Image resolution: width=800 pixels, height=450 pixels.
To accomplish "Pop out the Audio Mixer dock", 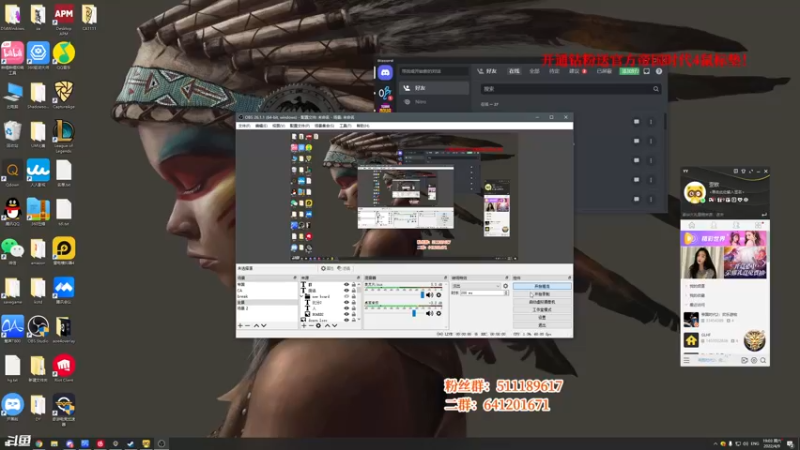I will click(445, 278).
